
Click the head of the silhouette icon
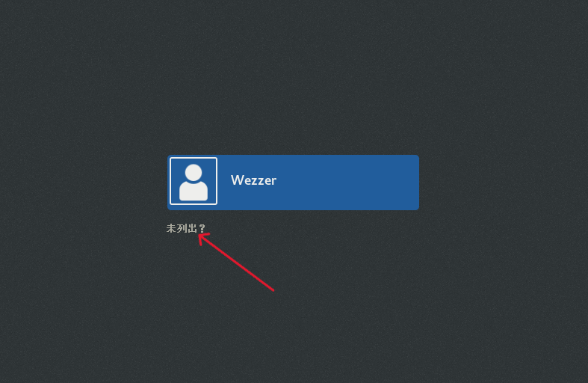point(194,173)
